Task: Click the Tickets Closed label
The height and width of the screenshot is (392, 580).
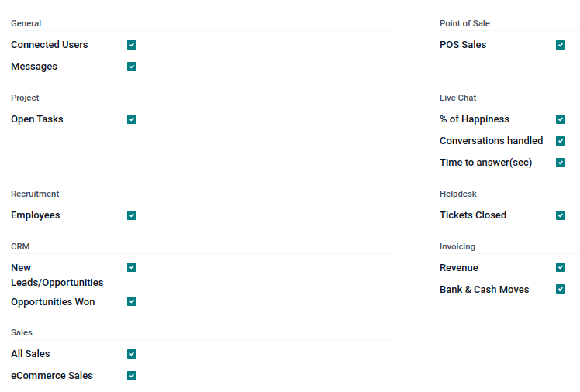Action: [473, 215]
